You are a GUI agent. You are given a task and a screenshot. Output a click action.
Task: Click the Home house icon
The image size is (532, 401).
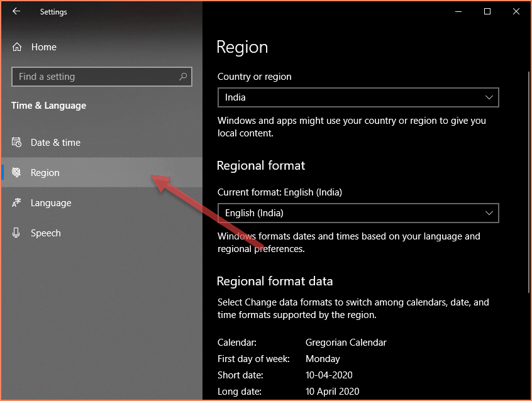17,47
